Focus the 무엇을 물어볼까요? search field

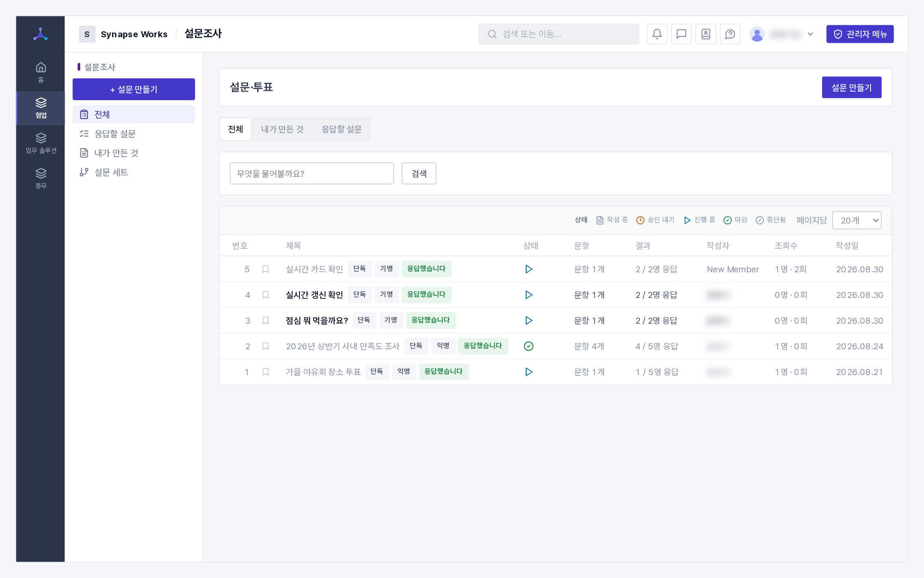[311, 173]
